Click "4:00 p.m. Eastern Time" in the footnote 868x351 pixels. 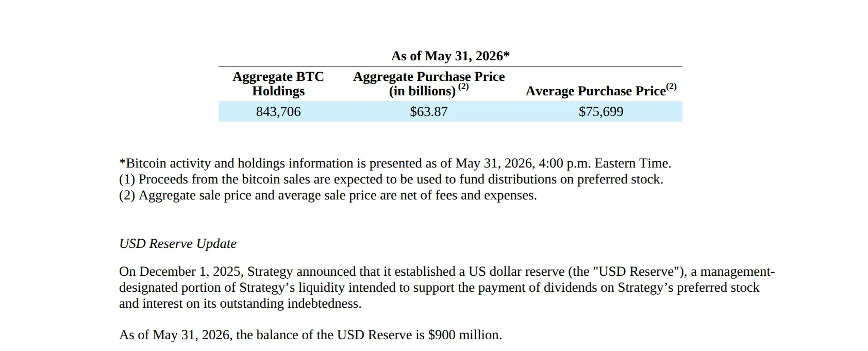pos(605,163)
